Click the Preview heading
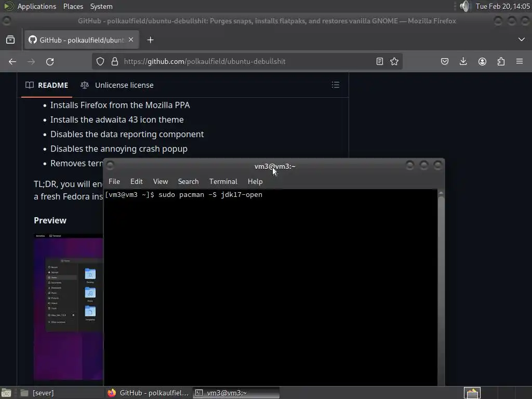Viewport: 532px width, 399px height. point(50,220)
